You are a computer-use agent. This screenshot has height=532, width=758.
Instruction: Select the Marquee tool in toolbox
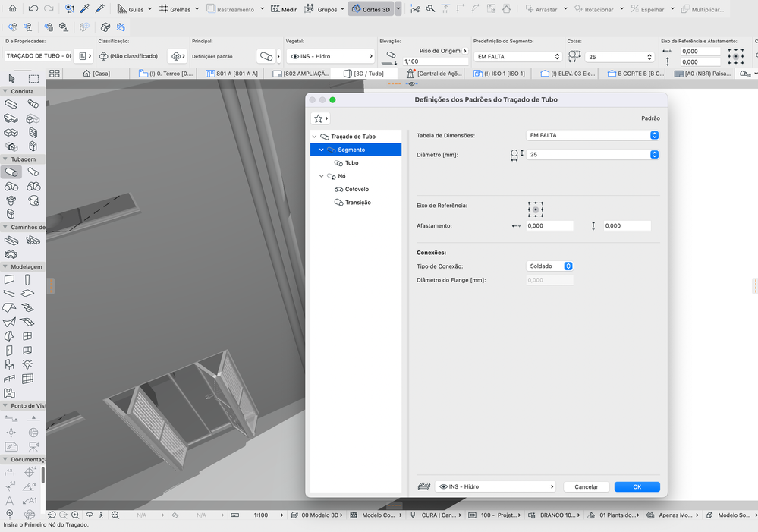(33, 78)
